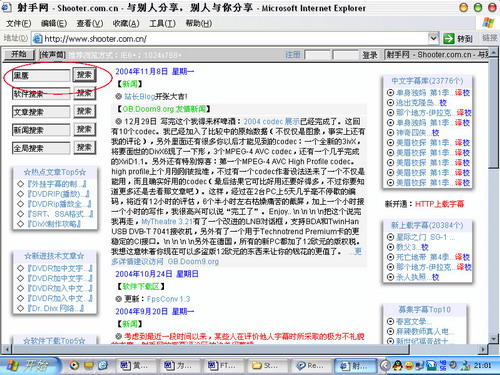
Task: Switch to the 赏... Word taskbar button
Action: (x=137, y=366)
